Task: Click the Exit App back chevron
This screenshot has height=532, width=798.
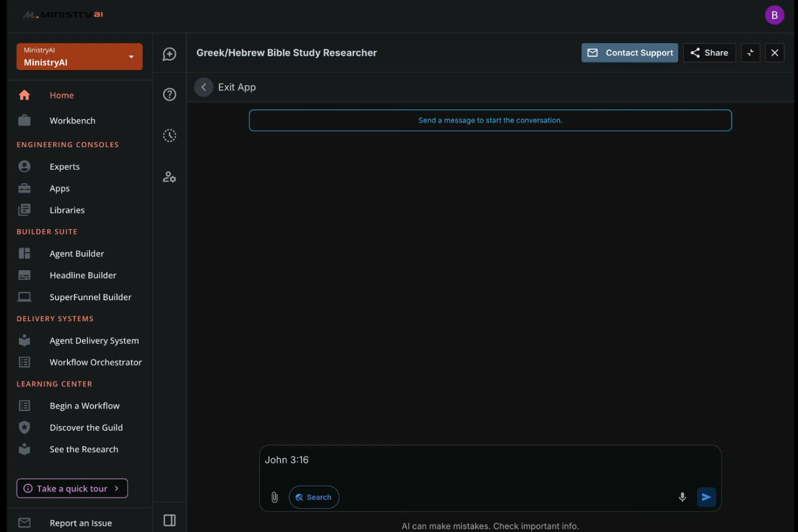Action: pos(203,87)
